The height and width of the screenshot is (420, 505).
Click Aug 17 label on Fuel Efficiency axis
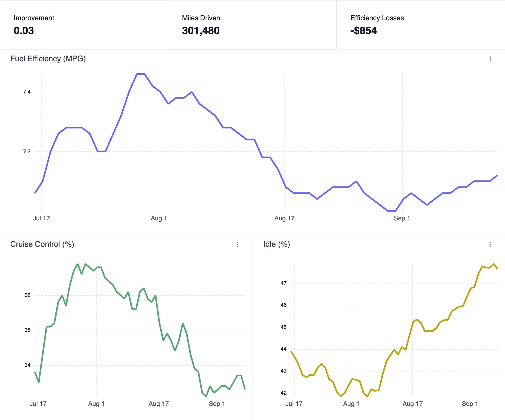(284, 218)
